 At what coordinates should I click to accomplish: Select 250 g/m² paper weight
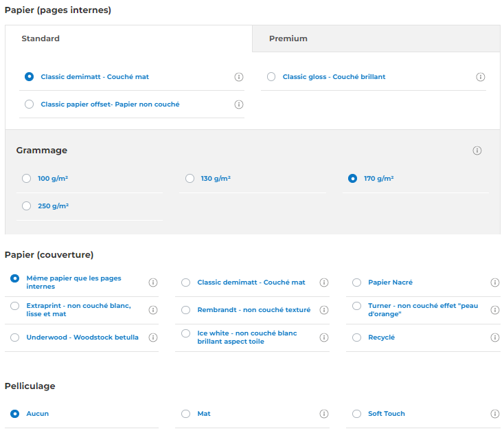pyautogui.click(x=27, y=206)
